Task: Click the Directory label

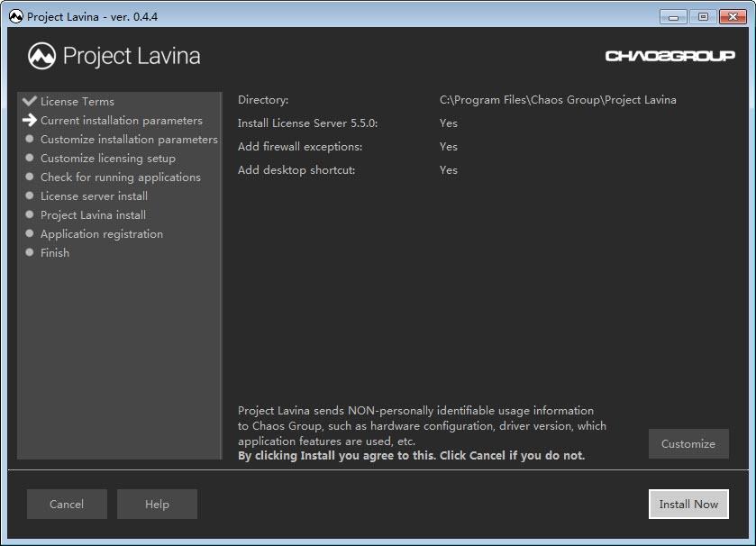Action: (x=263, y=100)
